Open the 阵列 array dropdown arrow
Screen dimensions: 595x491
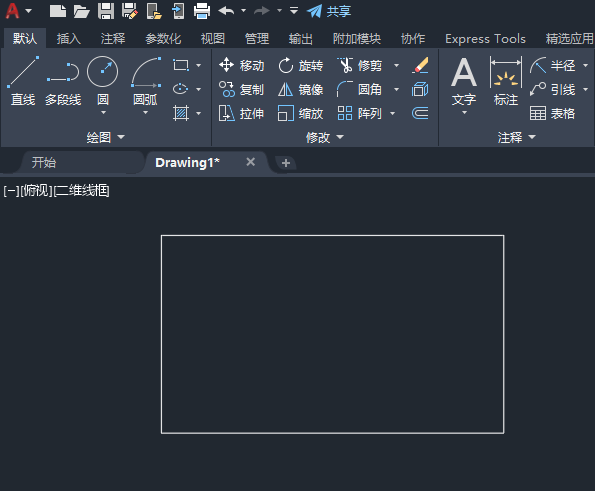pos(393,113)
